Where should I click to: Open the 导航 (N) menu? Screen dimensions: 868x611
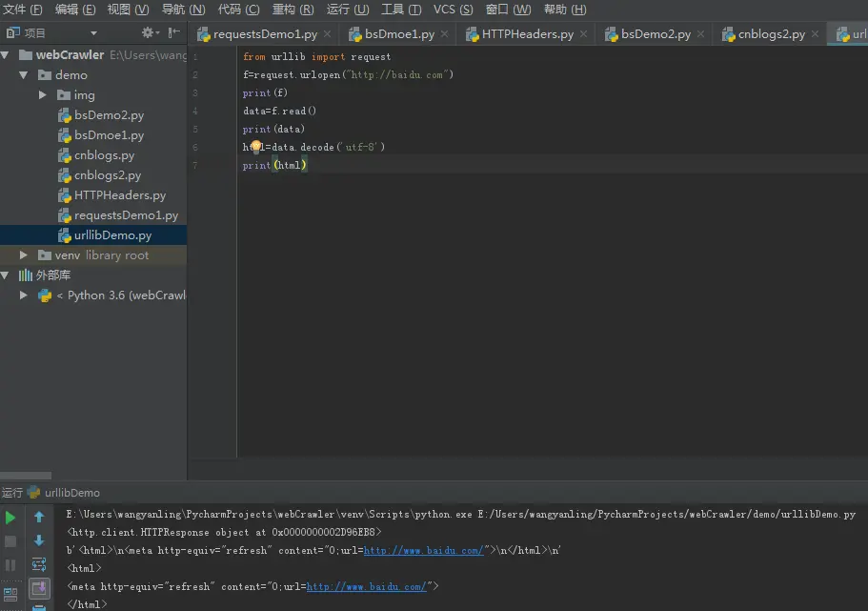coord(183,10)
